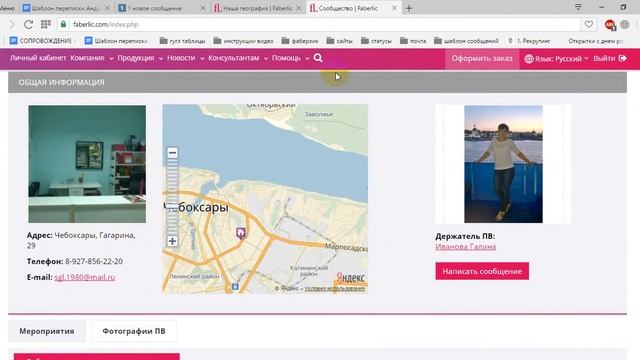640x360 pixels.
Task: Expand the 'Консультантам' menu
Action: (238, 58)
